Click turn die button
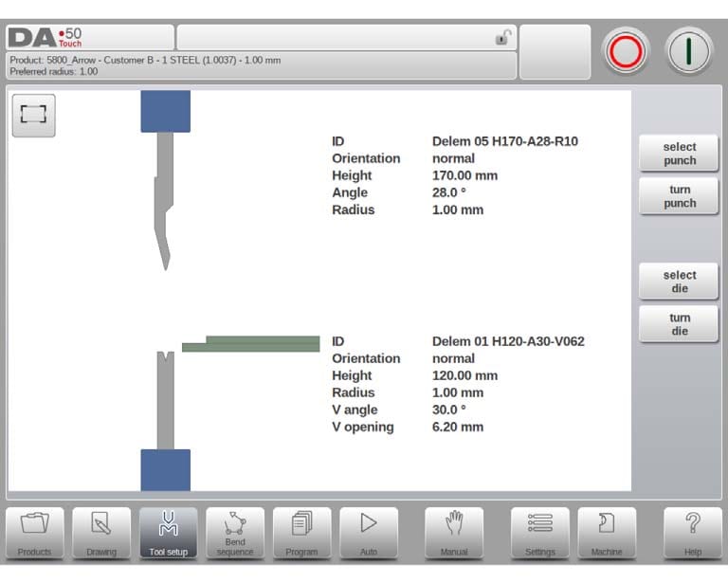The image size is (728, 583). (x=679, y=324)
